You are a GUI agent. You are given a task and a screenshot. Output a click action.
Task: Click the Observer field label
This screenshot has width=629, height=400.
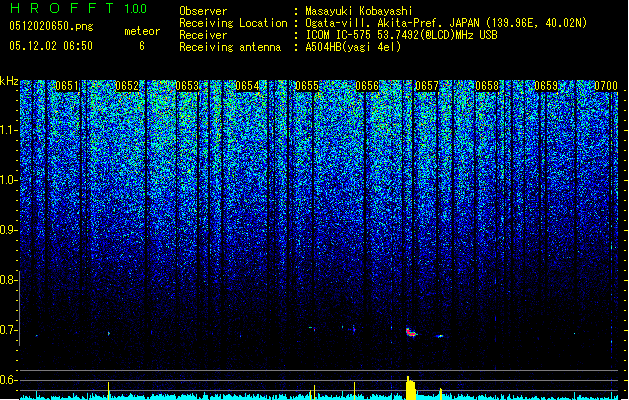click(x=203, y=11)
